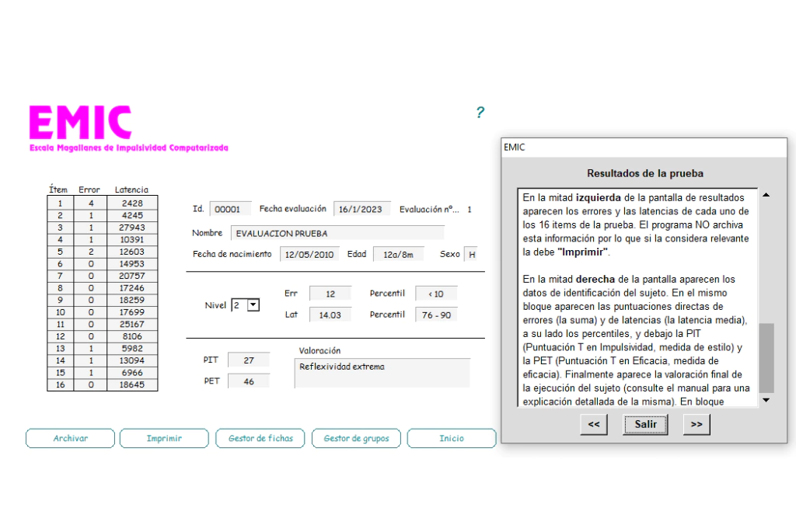
Task: Click the Archivar button
Action: point(70,439)
